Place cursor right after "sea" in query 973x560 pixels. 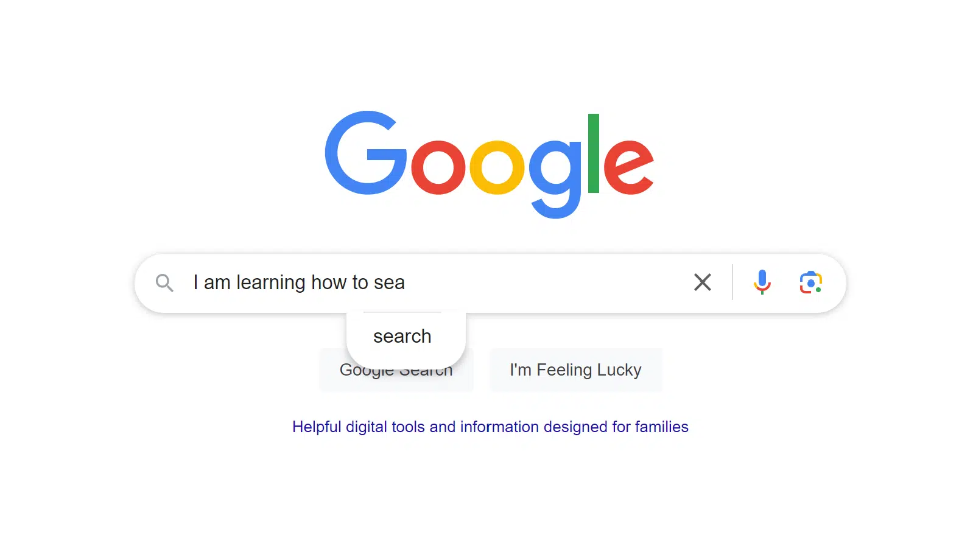406,282
